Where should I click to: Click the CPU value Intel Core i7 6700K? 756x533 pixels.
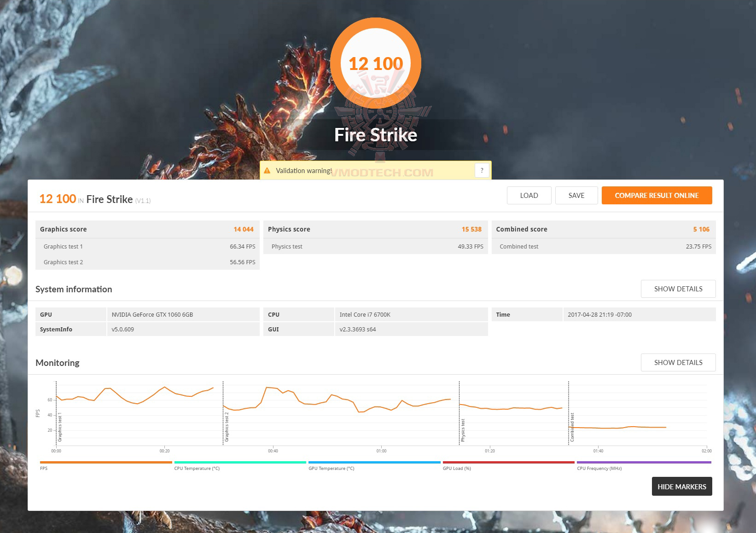(x=365, y=314)
